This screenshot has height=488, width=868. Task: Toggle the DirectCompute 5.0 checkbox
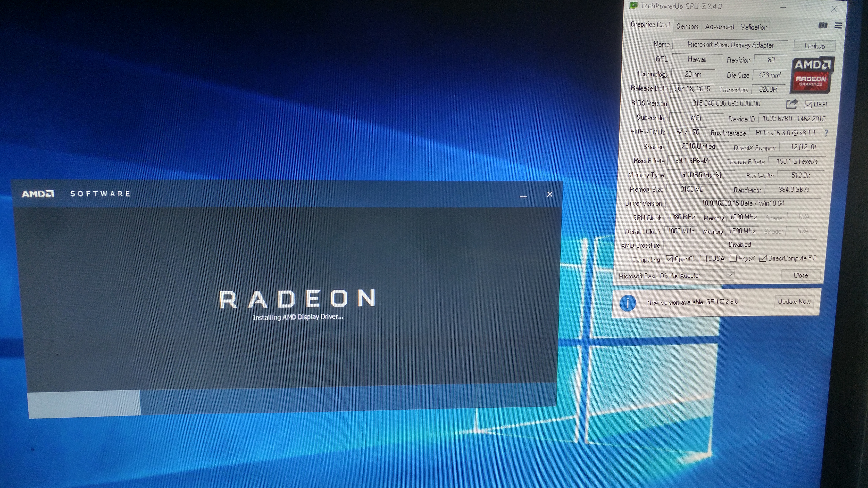[x=763, y=258]
